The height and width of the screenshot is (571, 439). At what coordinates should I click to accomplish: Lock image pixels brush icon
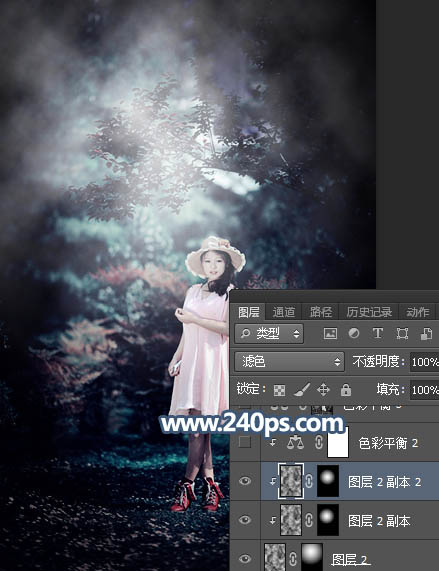[x=302, y=390]
